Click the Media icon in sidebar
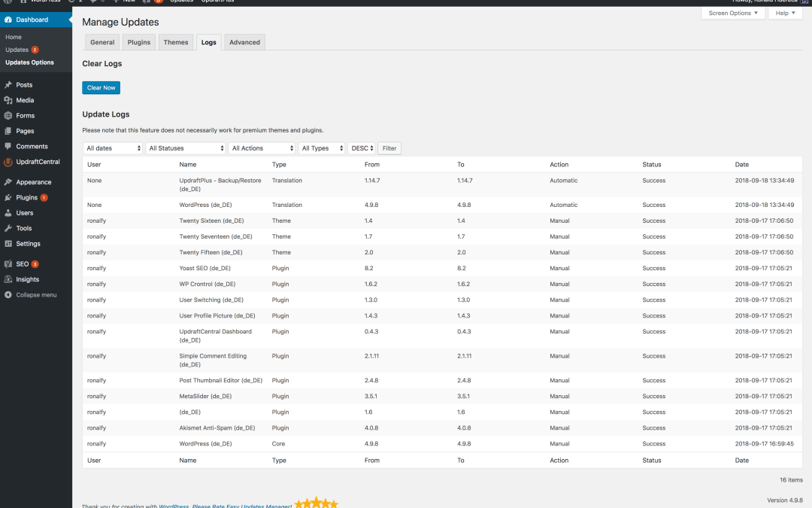Image resolution: width=812 pixels, height=508 pixels. pyautogui.click(x=8, y=100)
